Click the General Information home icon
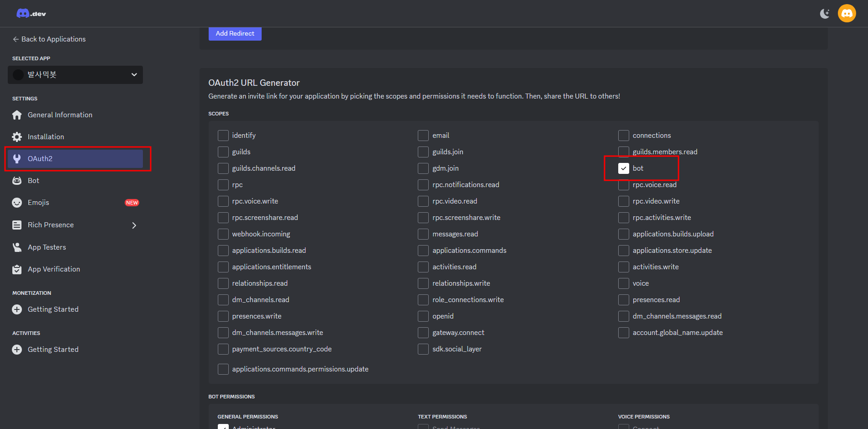Screen dimensions: 868x429 coord(17,115)
